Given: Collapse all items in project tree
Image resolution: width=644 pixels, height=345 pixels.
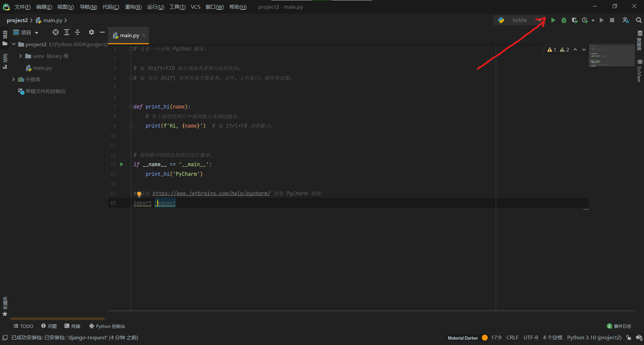Looking at the screenshot, I should (x=77, y=32).
